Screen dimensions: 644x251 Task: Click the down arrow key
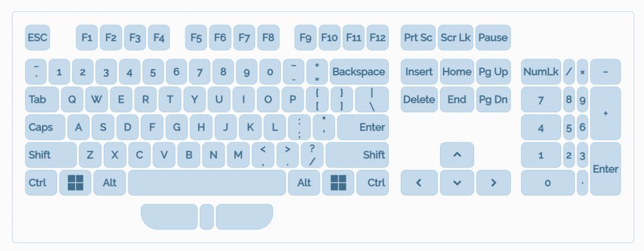(x=457, y=182)
